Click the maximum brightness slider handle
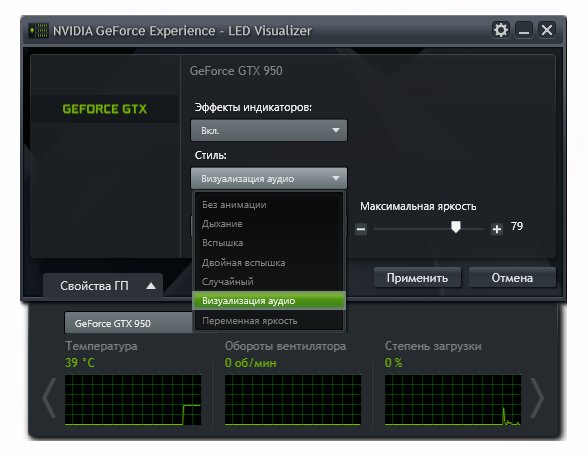 click(456, 227)
